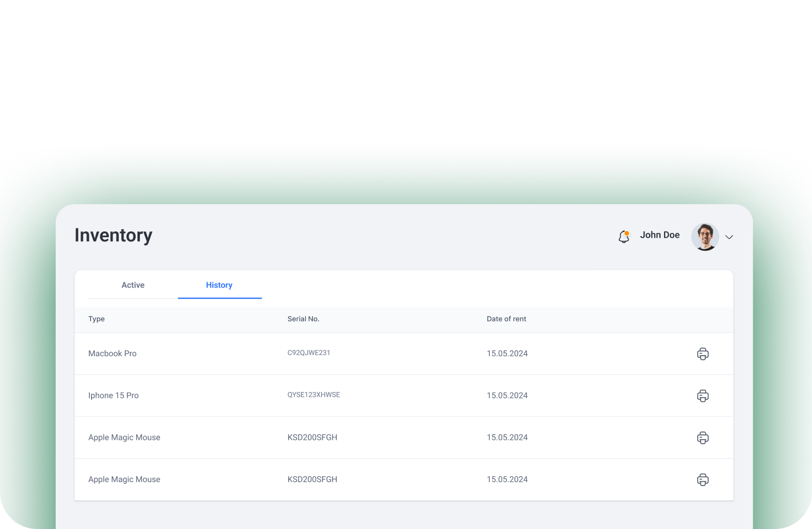Select serial number C92QJWE231
The height and width of the screenshot is (529, 812).
tap(309, 353)
